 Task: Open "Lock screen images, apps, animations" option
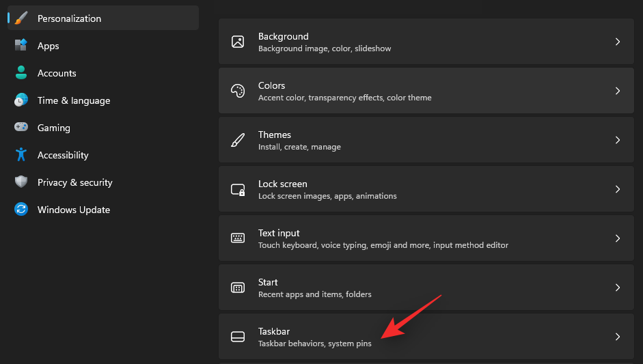click(327, 196)
